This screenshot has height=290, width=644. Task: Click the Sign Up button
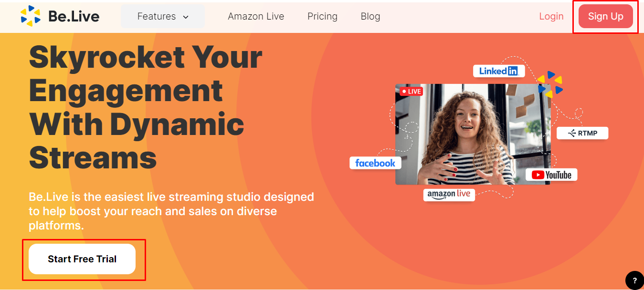coord(606,16)
